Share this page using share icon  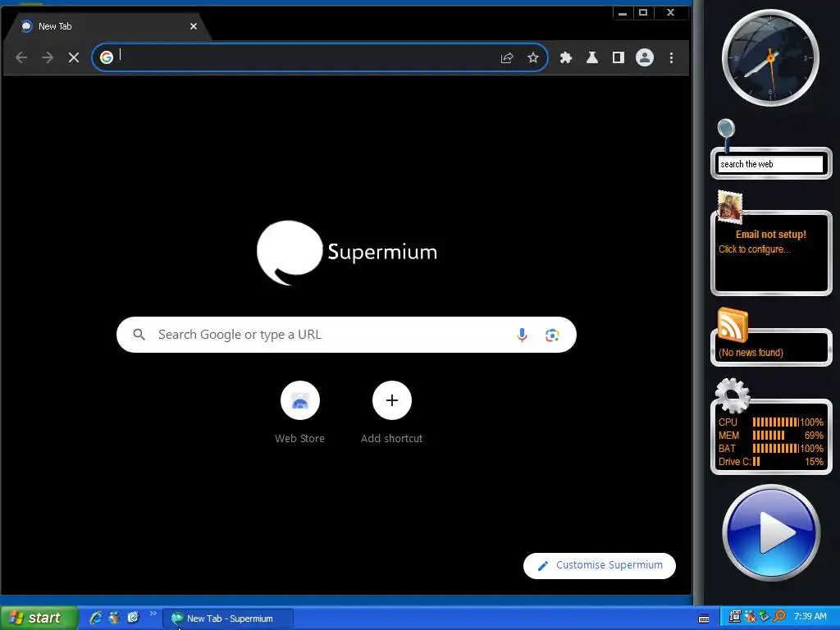click(507, 57)
